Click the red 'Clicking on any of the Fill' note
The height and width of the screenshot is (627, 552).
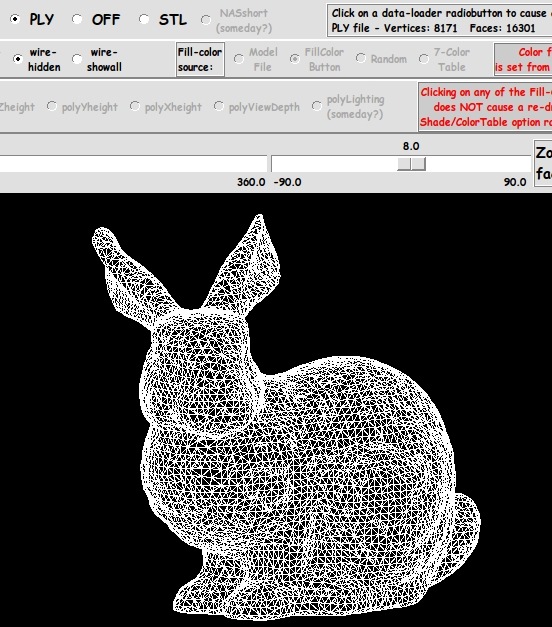pos(485,107)
